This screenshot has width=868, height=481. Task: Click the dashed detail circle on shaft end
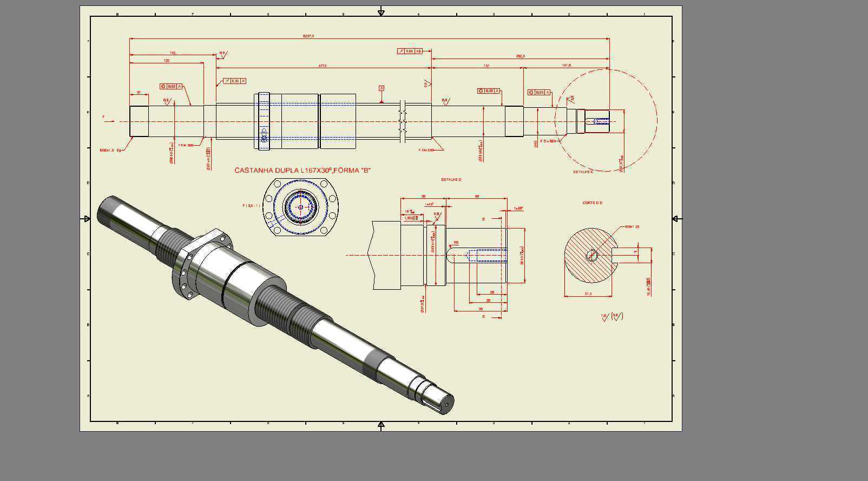pos(606,120)
